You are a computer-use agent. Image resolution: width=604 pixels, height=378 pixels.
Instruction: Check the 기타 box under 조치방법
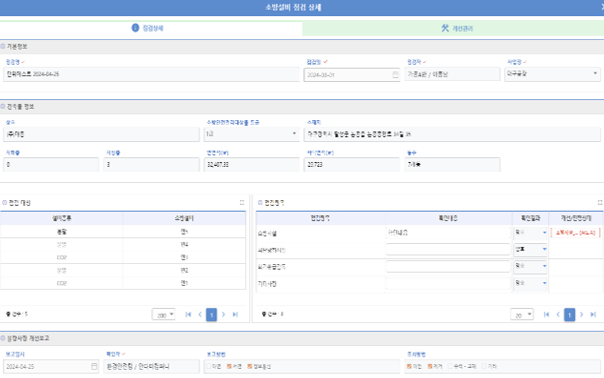click(485, 366)
